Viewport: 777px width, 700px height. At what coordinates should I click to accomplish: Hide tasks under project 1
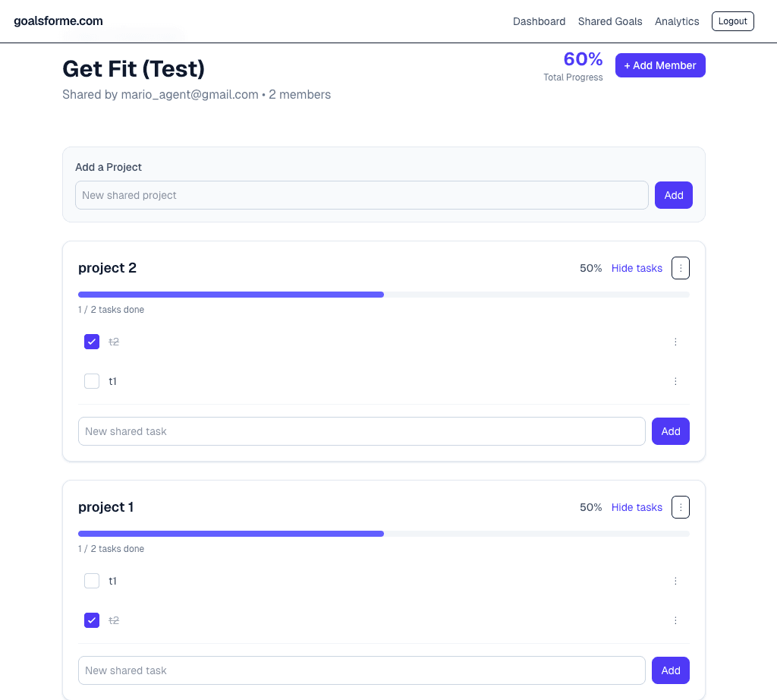637,507
